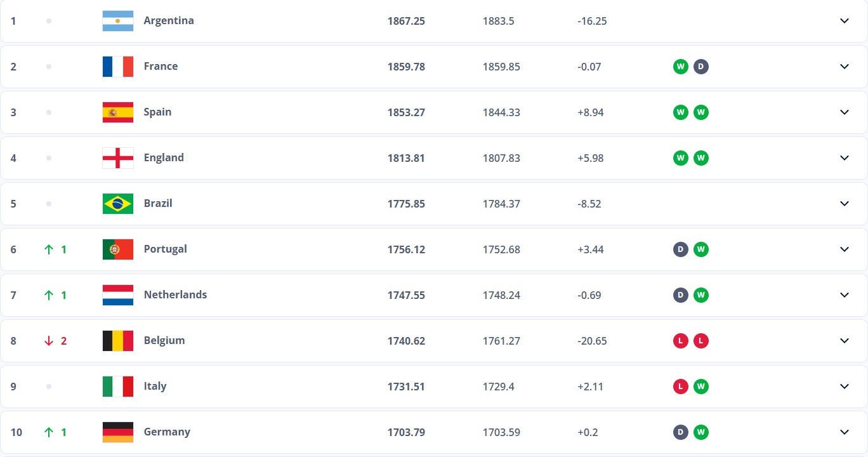Select Spain's total points 1853.27
868x457 pixels.
click(406, 112)
